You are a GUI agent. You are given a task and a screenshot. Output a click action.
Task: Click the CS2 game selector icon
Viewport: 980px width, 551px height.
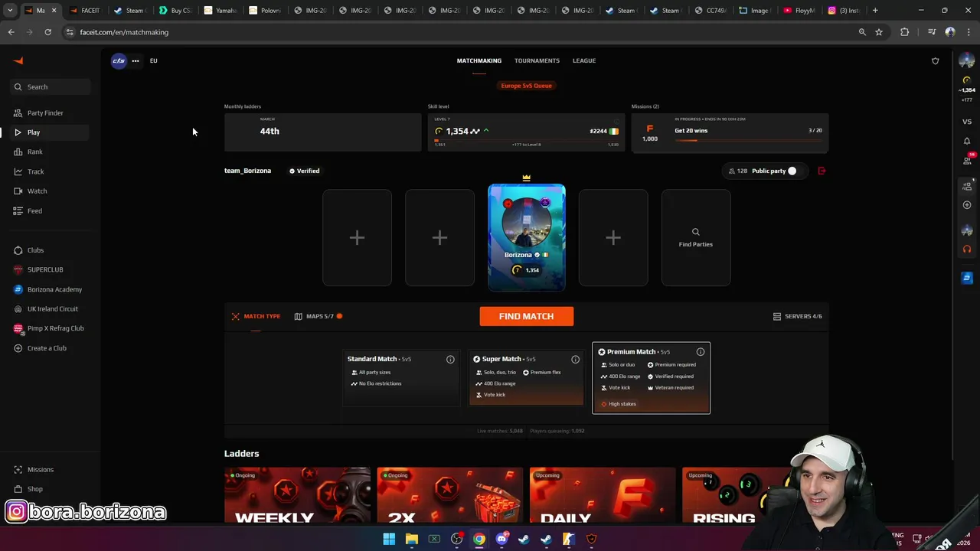click(x=119, y=60)
